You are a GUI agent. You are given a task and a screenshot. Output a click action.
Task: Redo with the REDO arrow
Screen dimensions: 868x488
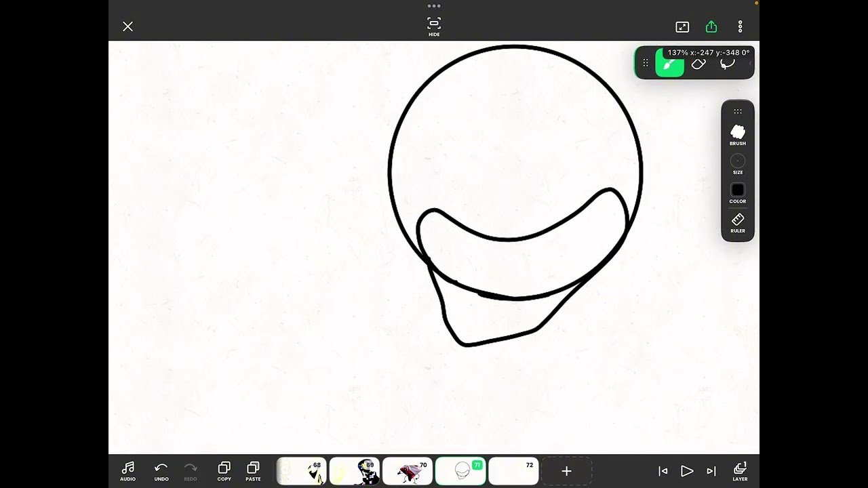(x=191, y=471)
